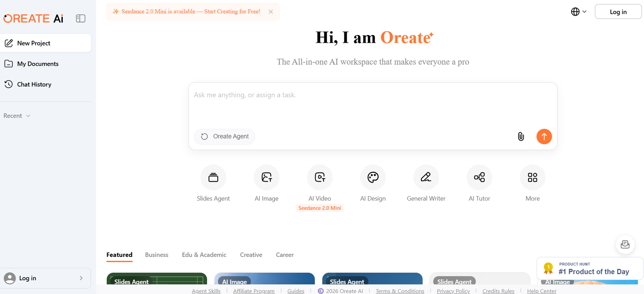
Task: Open the Privacy Policy link
Action: [x=453, y=291]
